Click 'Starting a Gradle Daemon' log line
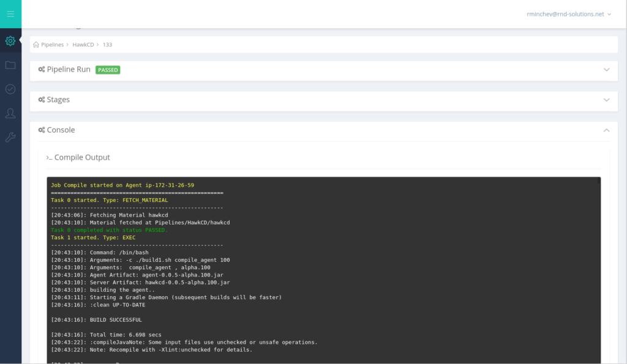 167,297
